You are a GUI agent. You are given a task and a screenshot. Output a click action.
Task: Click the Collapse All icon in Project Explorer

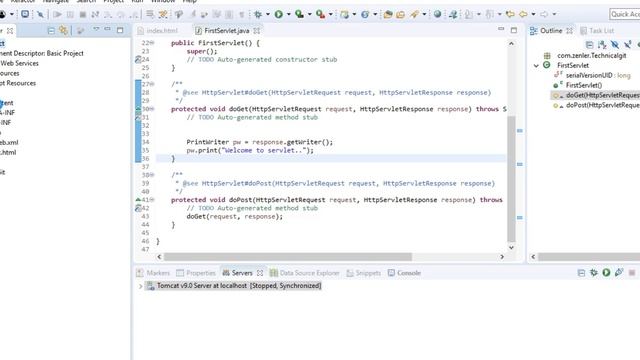[51, 31]
